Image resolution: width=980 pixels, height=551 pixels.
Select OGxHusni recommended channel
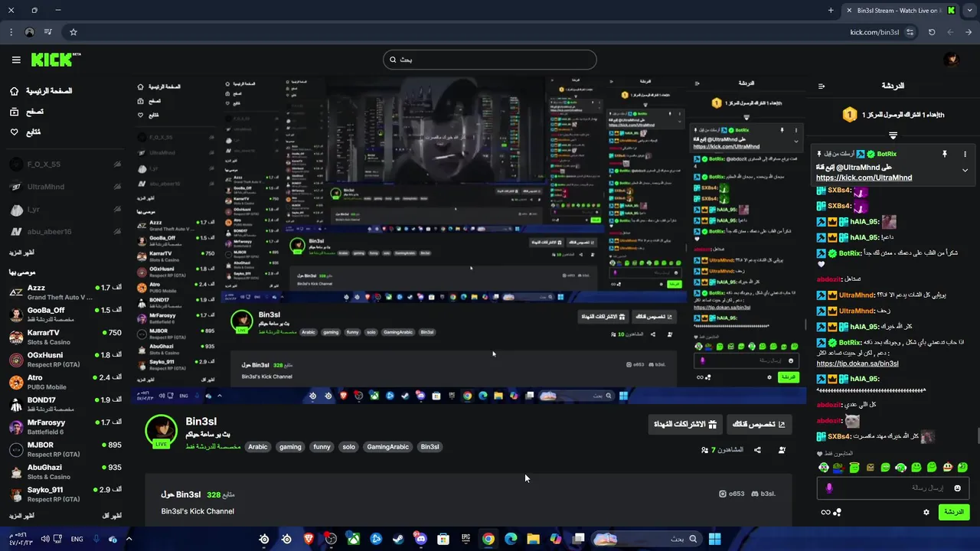tap(64, 360)
